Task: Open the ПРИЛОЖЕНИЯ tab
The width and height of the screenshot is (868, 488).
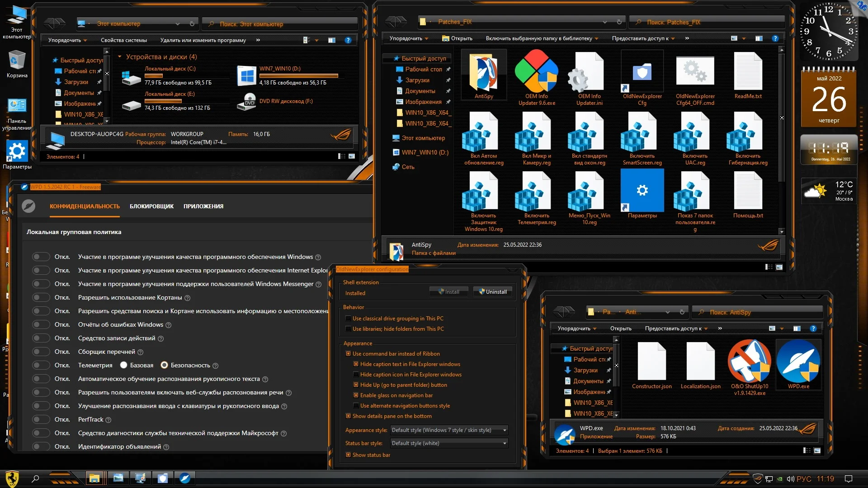Action: 203,206
